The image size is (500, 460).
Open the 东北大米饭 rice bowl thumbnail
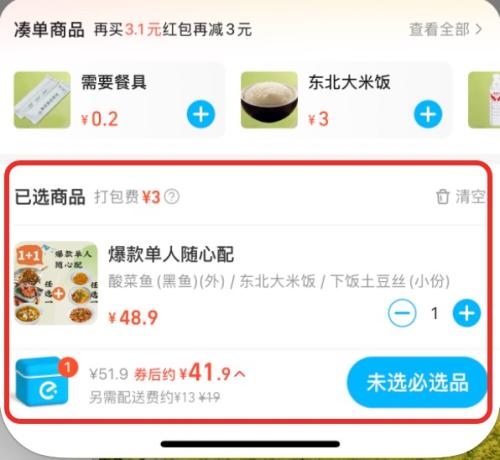tap(269, 100)
